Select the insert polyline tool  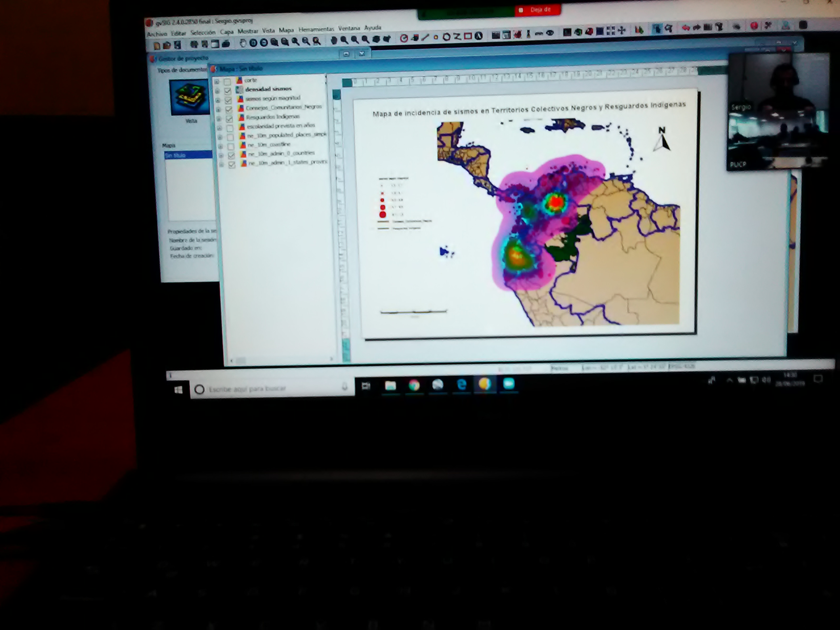point(457,37)
